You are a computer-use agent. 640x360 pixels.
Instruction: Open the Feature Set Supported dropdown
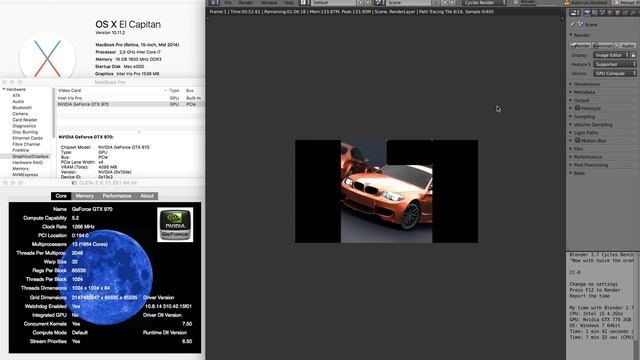click(x=615, y=64)
